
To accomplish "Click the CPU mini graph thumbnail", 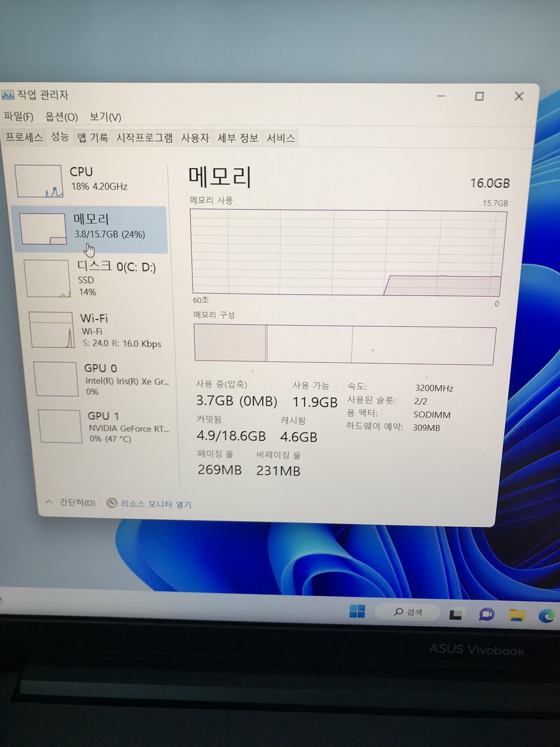I will coord(39,181).
